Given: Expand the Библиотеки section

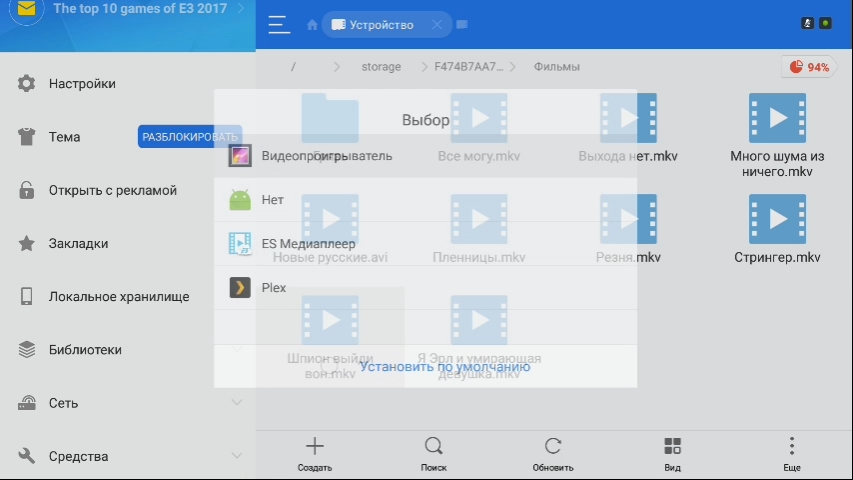Looking at the screenshot, I should point(237,350).
